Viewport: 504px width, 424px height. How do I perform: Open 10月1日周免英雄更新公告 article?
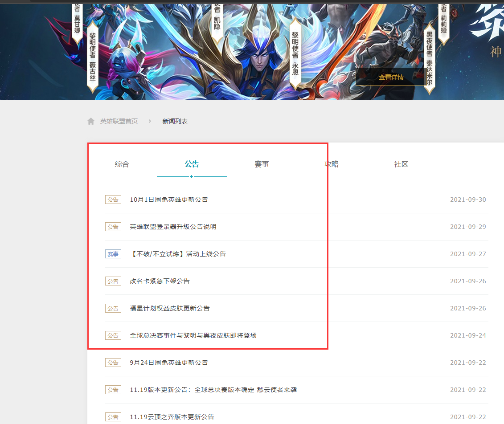(169, 200)
